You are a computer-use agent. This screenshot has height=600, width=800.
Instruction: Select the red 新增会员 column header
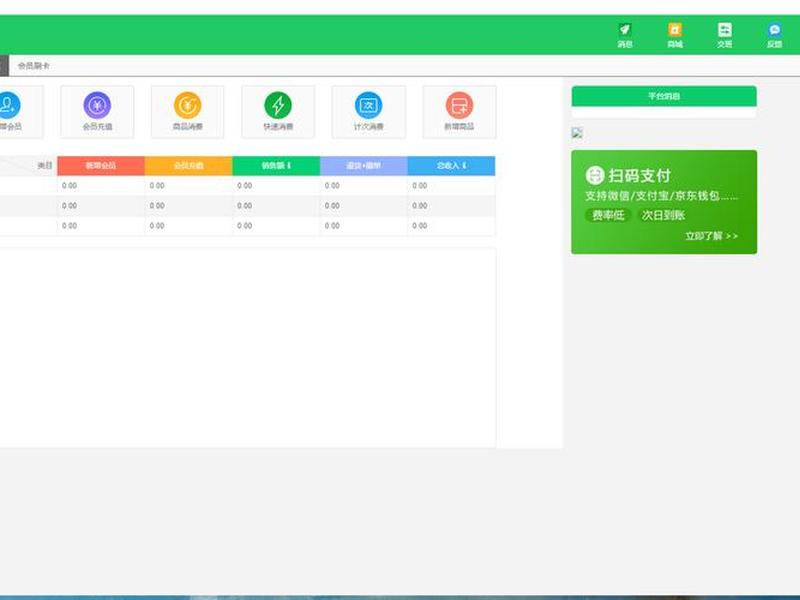click(x=101, y=166)
